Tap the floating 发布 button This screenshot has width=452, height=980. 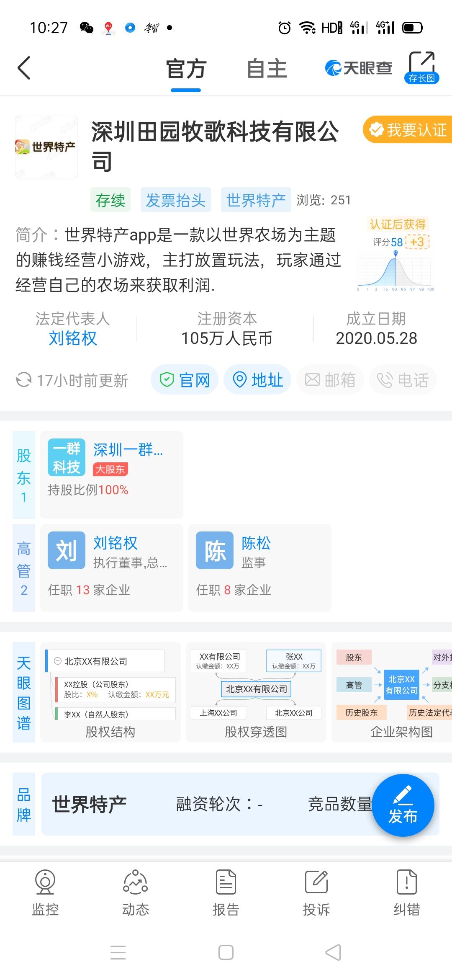pos(403,805)
